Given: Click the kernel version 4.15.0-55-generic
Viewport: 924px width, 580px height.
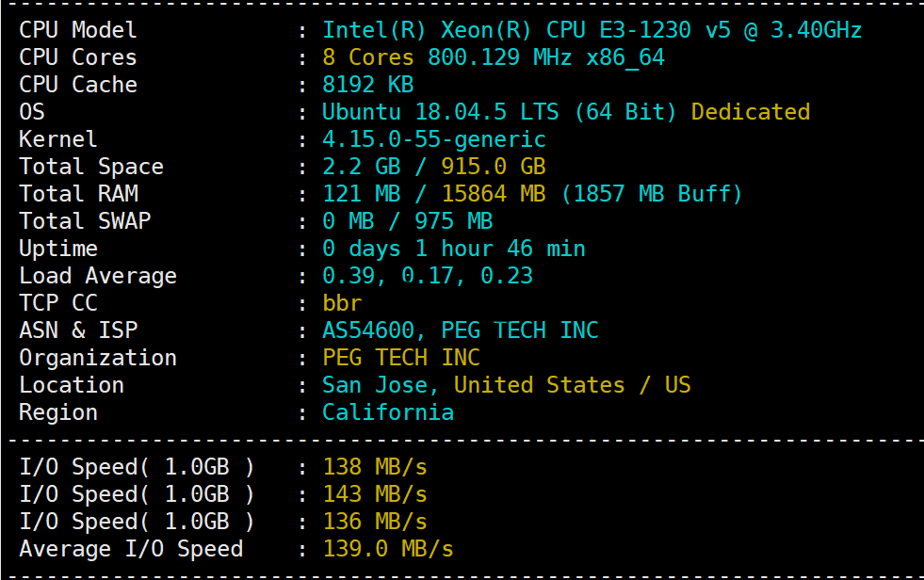Looking at the screenshot, I should click(x=433, y=139).
